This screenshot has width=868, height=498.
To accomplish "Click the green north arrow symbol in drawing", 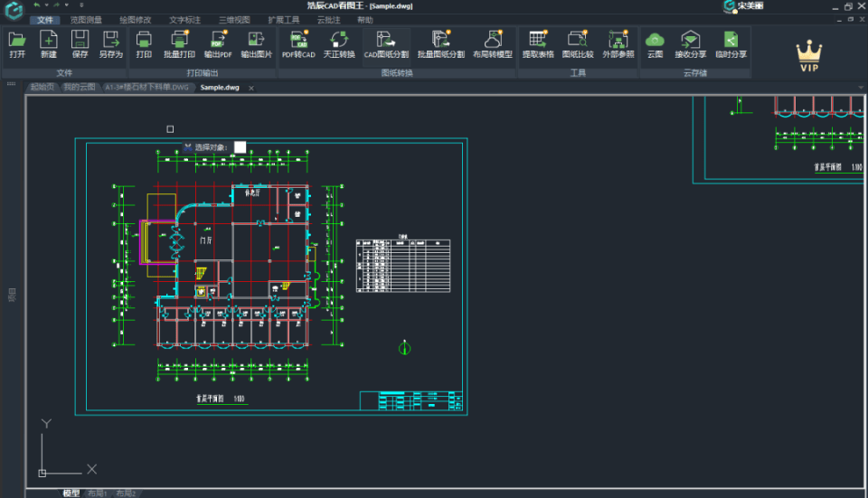I will pyautogui.click(x=405, y=347).
